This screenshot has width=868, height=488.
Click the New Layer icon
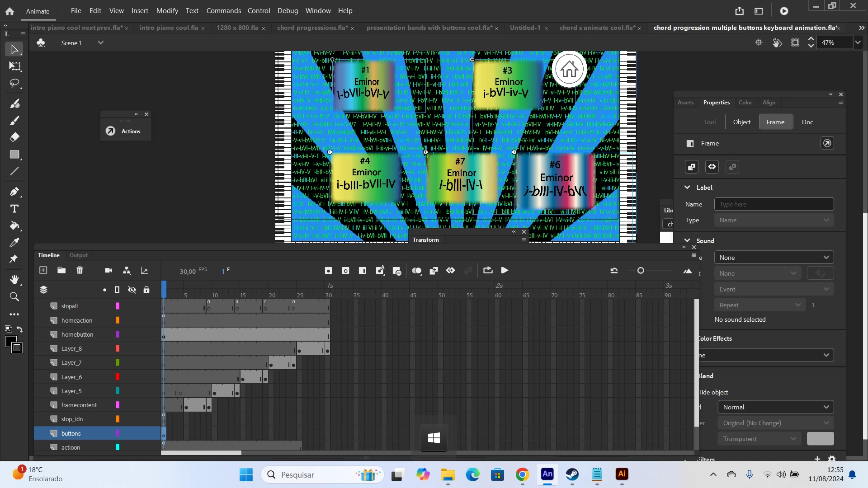(x=43, y=270)
